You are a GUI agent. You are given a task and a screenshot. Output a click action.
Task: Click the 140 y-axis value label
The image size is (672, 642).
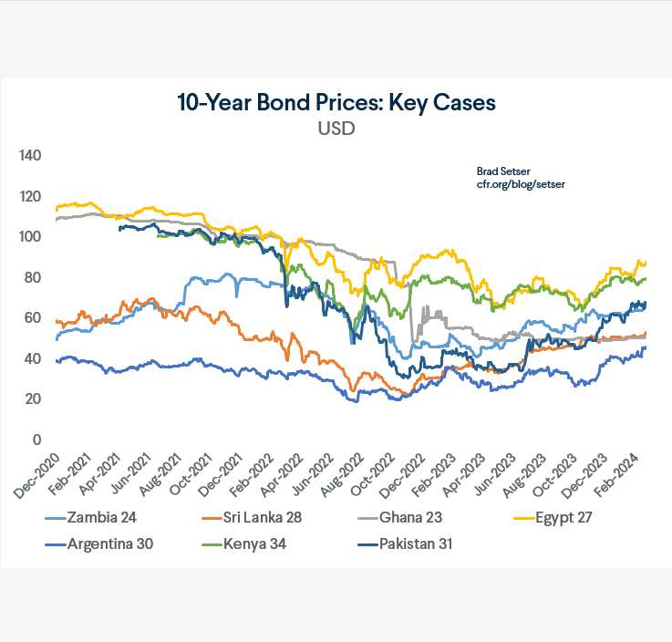31,156
